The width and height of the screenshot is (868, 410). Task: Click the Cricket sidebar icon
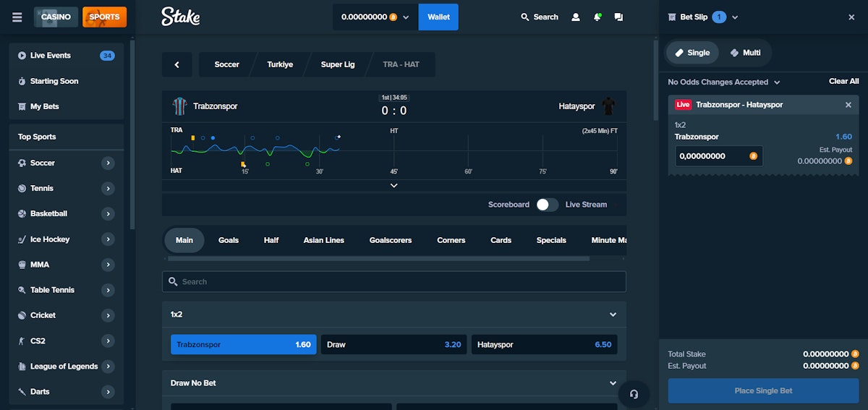[x=22, y=315]
